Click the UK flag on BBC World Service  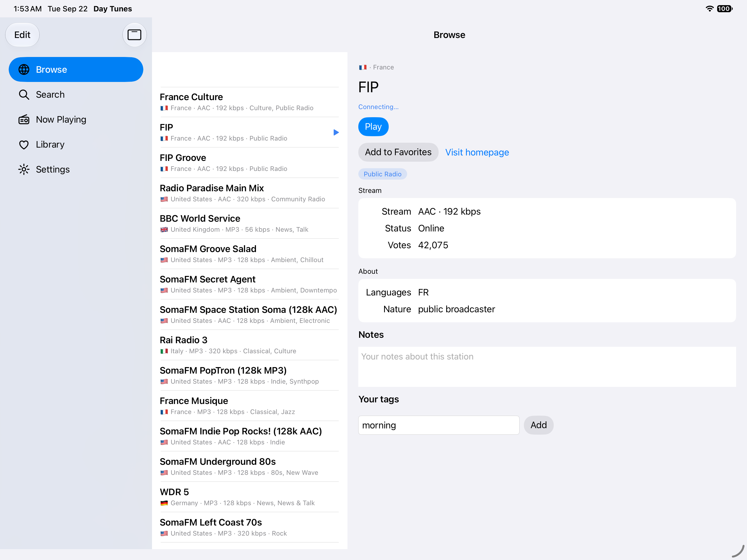pos(164,230)
